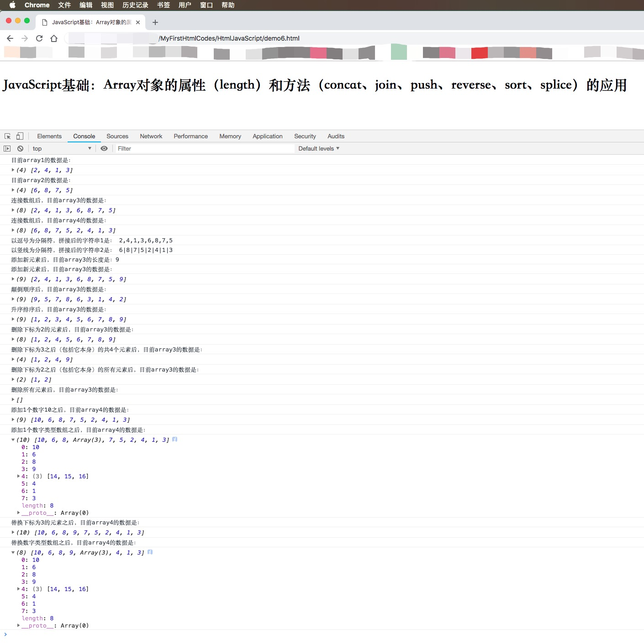
Task: Click the live expression eye icon
Action: (x=104, y=149)
